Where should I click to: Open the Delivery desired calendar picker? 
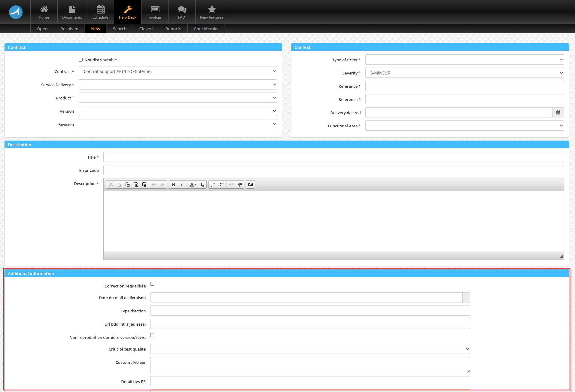(x=558, y=113)
